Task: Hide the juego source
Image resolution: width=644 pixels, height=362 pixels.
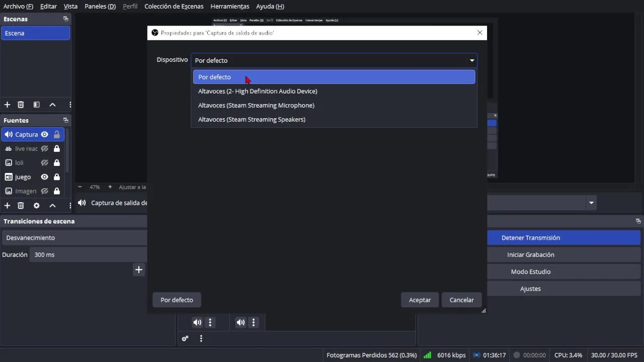Action: tap(44, 177)
